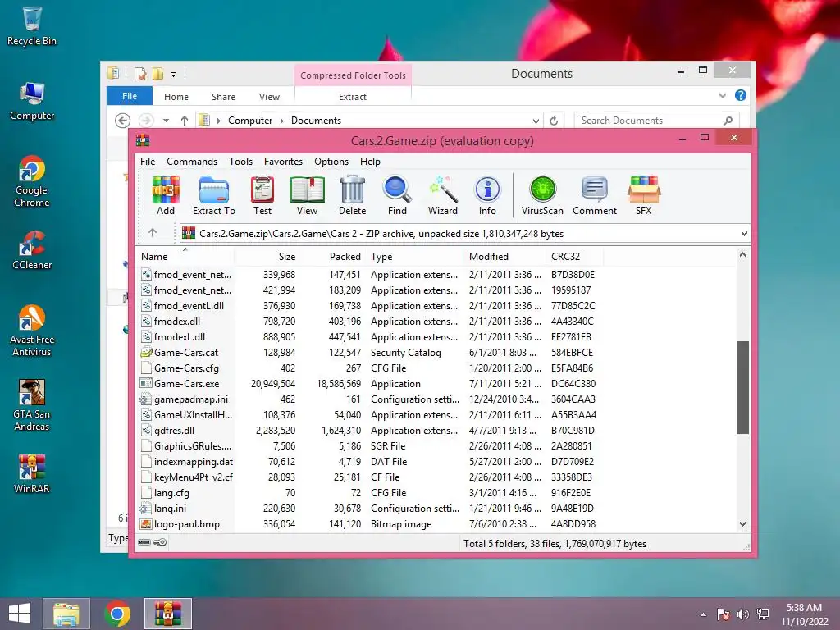Open Quick Access Toolbar customize dropdown
840x630 pixels.
pos(174,74)
